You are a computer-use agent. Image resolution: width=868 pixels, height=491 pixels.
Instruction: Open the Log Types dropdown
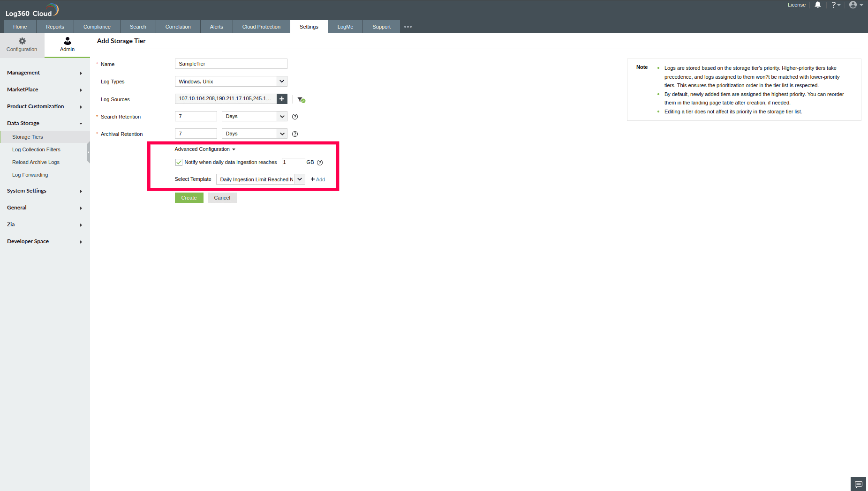click(x=281, y=81)
